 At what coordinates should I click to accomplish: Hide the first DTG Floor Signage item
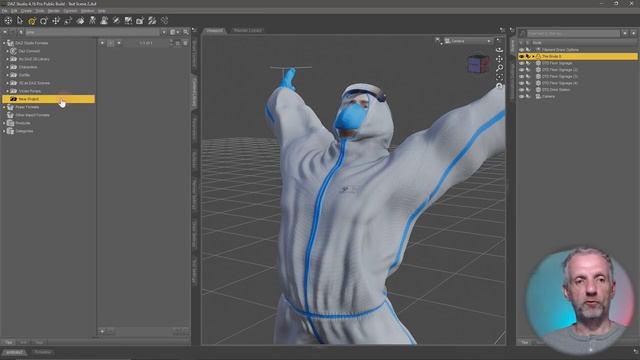[521, 63]
